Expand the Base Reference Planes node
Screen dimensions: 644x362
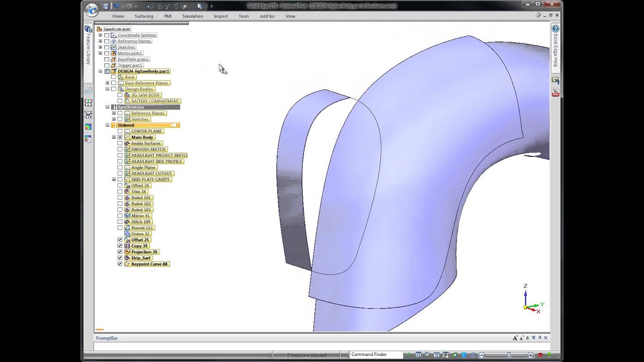107,83
